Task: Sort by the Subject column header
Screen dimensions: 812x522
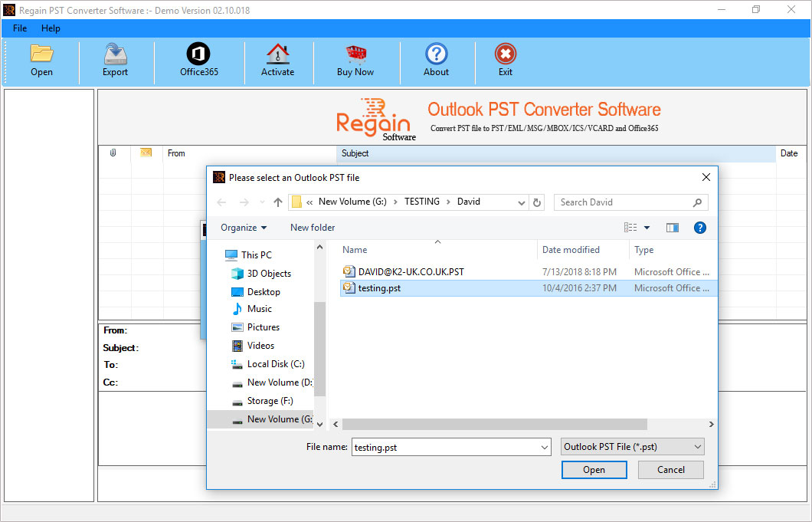Action: (355, 153)
